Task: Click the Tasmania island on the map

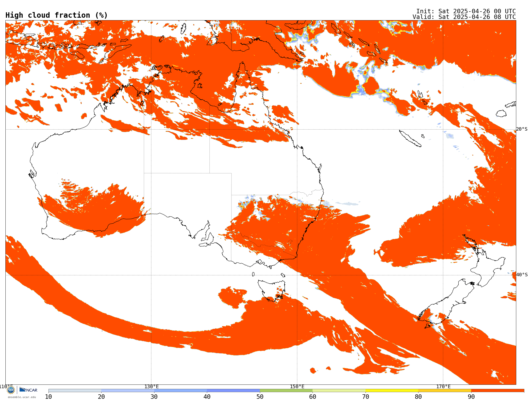Action: (271, 290)
